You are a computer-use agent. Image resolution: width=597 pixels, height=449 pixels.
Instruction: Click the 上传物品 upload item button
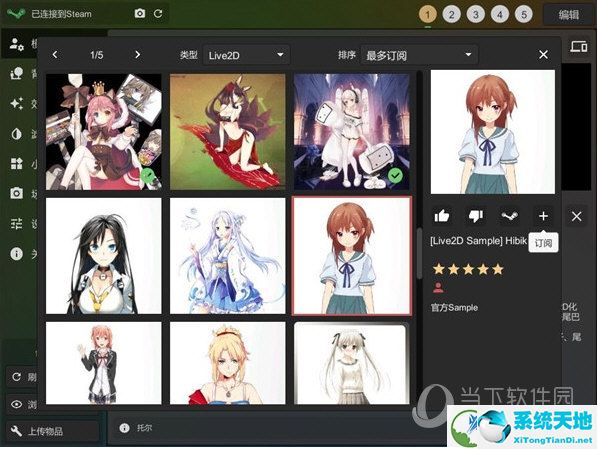(53, 431)
